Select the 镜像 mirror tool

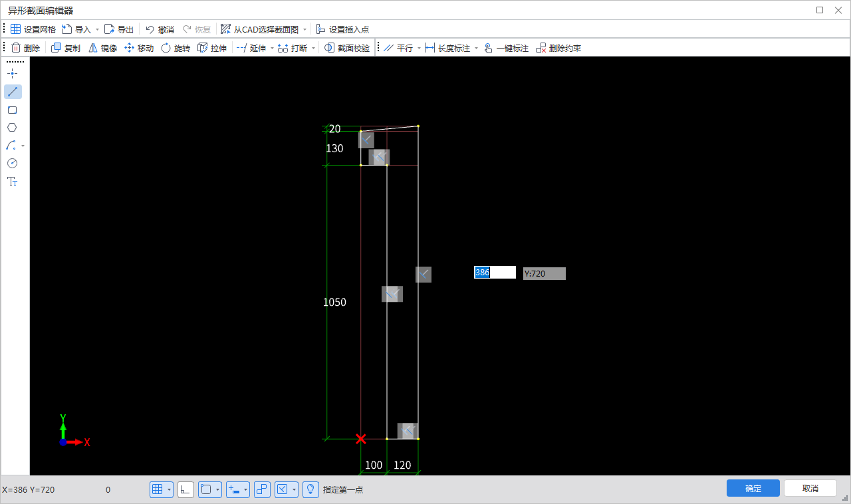tap(102, 48)
